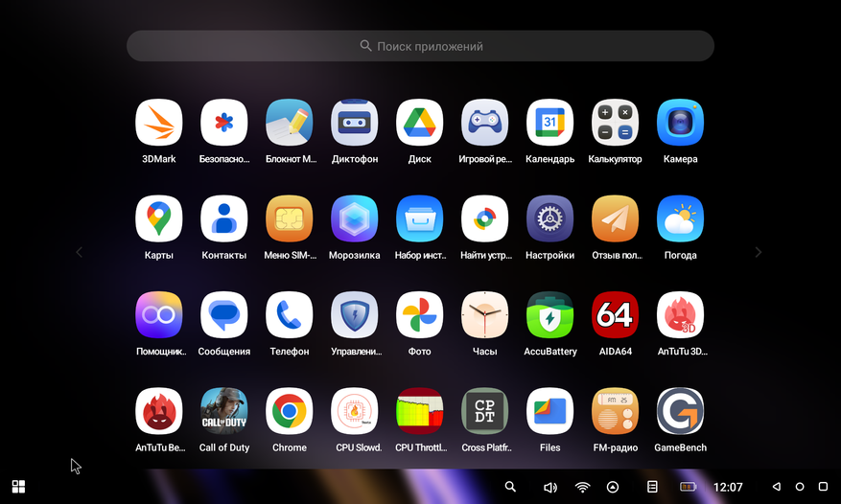
Task: Open Управление shield app
Action: [355, 314]
